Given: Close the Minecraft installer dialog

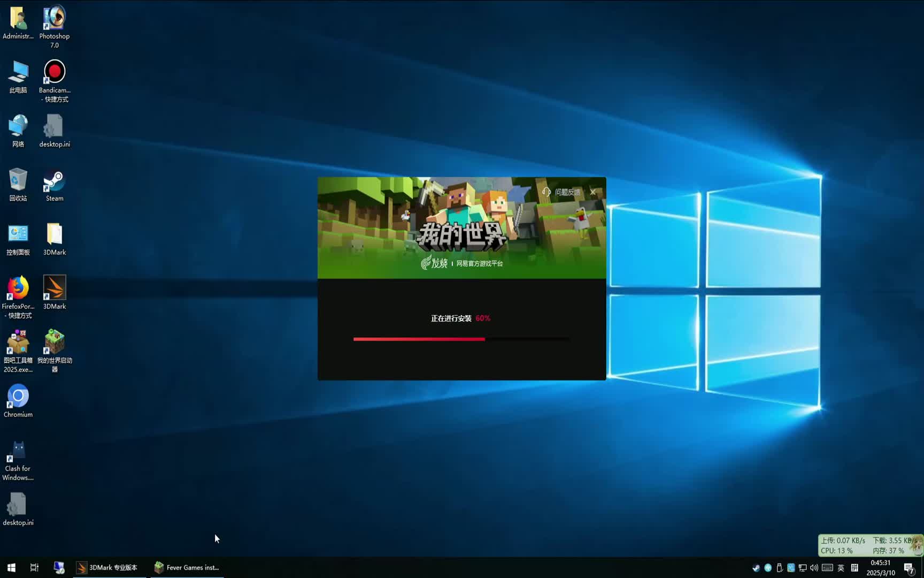Looking at the screenshot, I should pos(593,192).
